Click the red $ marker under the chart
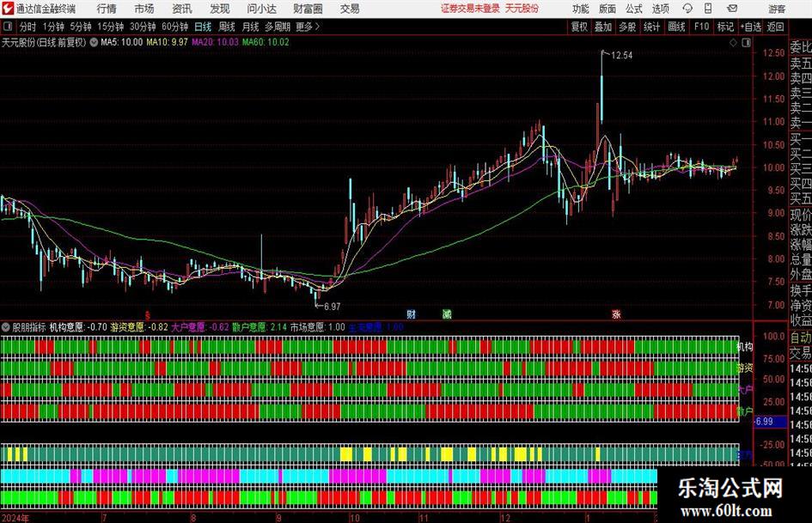Viewport: 812px width, 523px height. pyautogui.click(x=148, y=314)
